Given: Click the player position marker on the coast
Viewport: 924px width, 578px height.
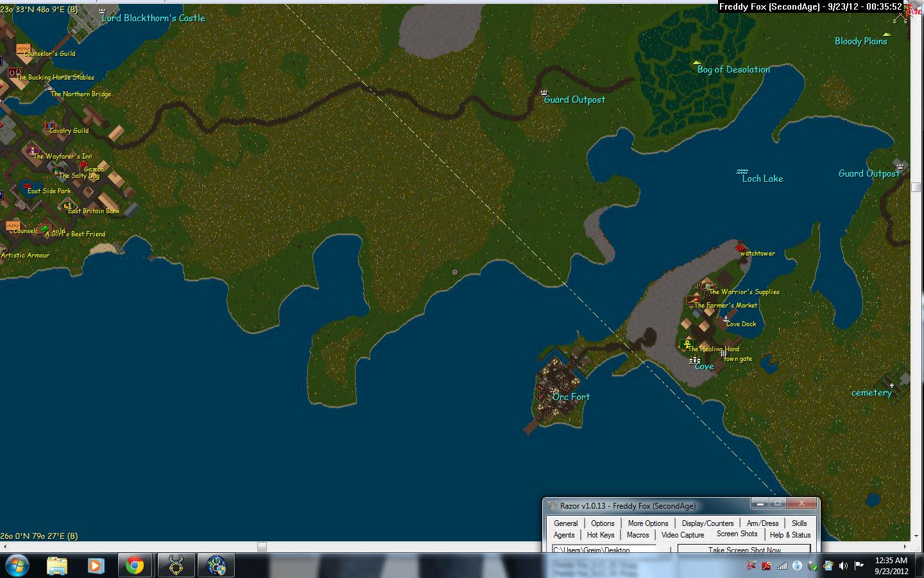Looking at the screenshot, I should tap(455, 272).
